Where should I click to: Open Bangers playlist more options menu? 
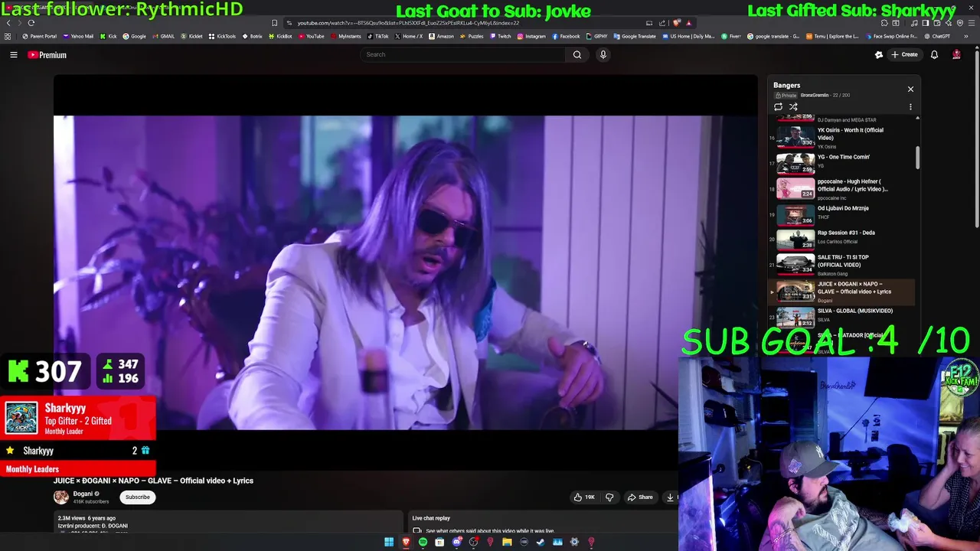pyautogui.click(x=910, y=107)
